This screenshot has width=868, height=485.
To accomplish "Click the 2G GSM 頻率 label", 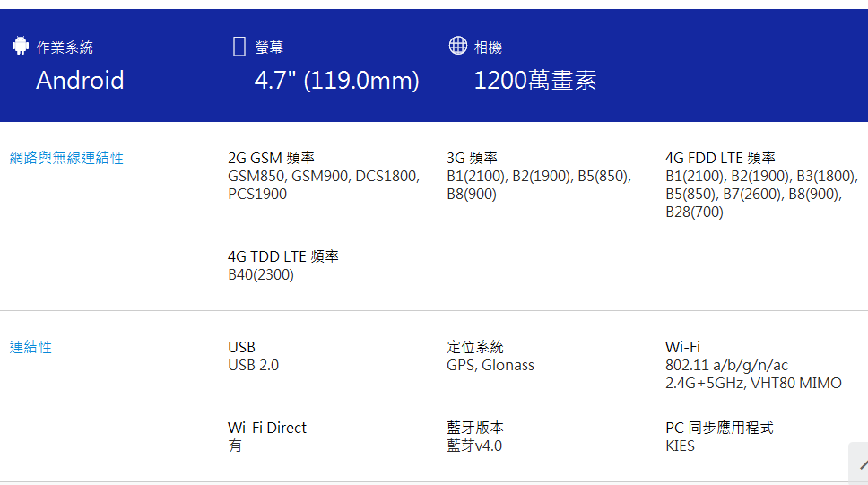I will pyautogui.click(x=271, y=158).
